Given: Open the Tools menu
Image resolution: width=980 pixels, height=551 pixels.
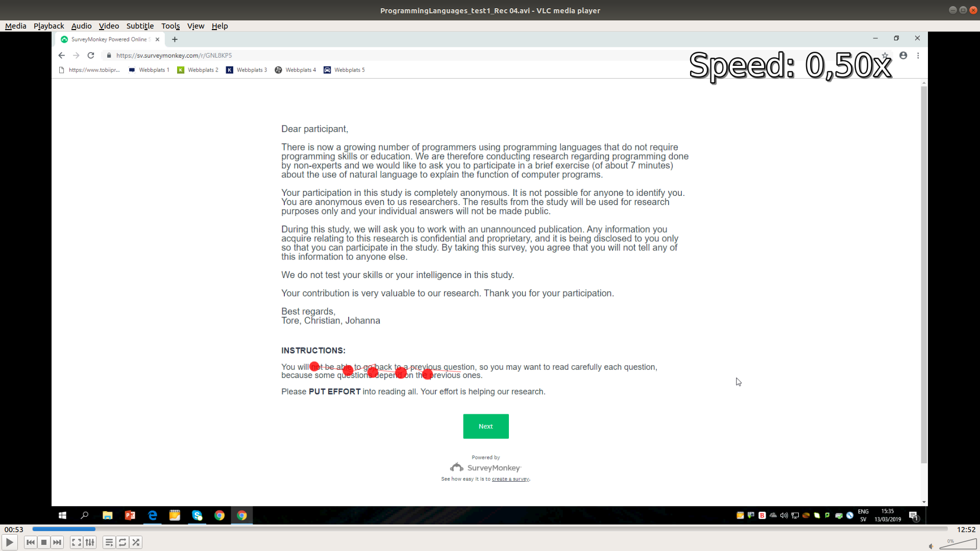Looking at the screenshot, I should coord(170,26).
